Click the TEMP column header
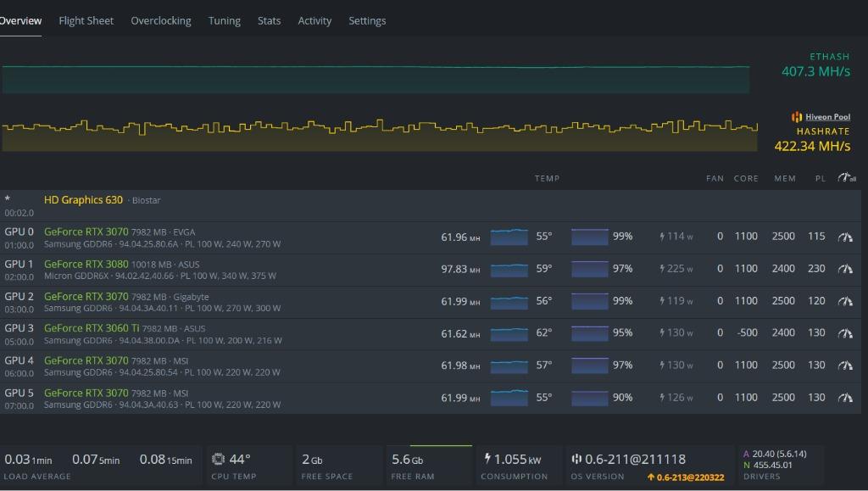The image size is (868, 491). click(547, 178)
